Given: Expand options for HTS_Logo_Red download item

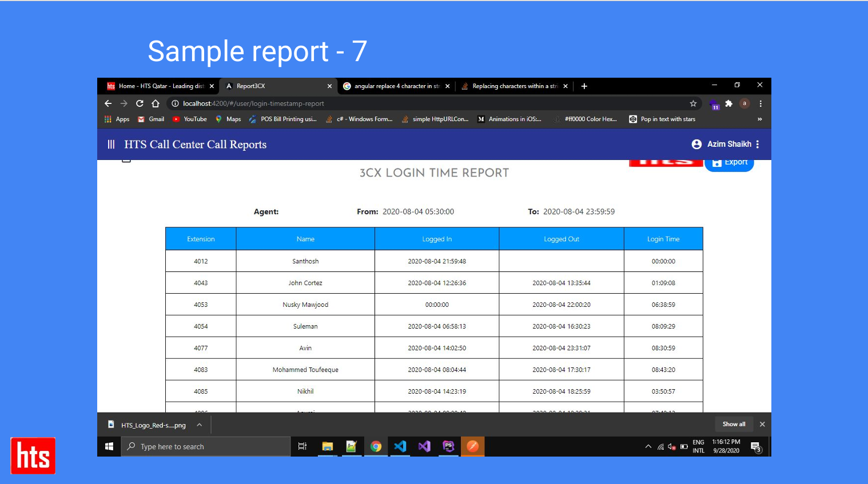Looking at the screenshot, I should coord(200,425).
